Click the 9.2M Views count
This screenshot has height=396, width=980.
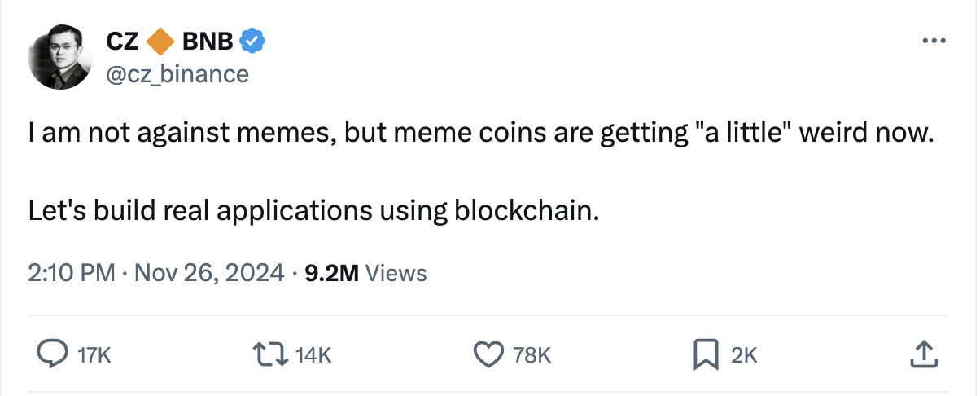[x=365, y=273]
